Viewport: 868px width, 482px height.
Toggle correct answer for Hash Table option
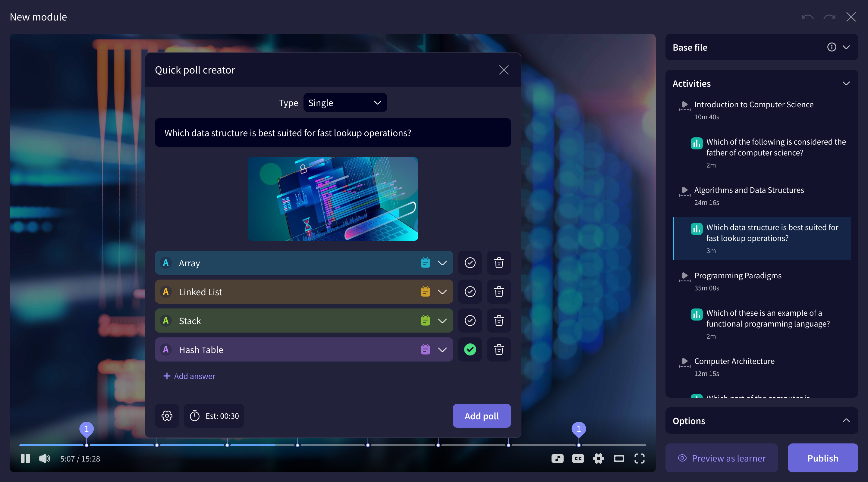pyautogui.click(x=470, y=350)
